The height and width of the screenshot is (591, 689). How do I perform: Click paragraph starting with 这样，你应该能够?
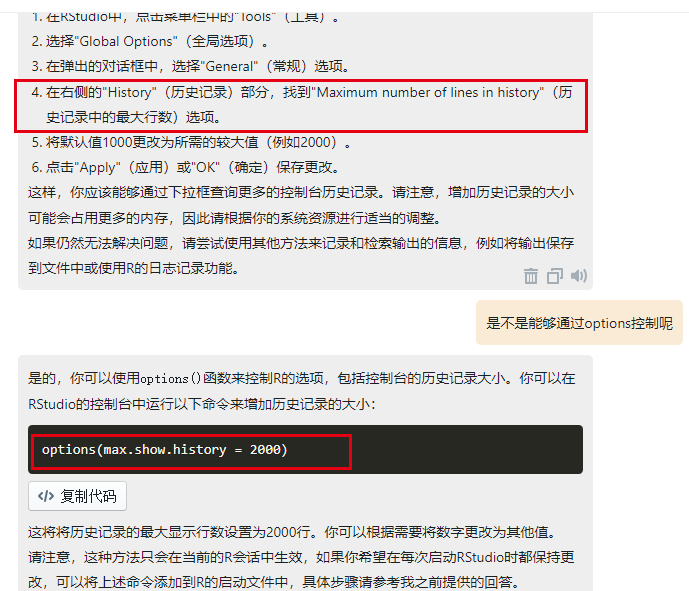[x=301, y=205]
